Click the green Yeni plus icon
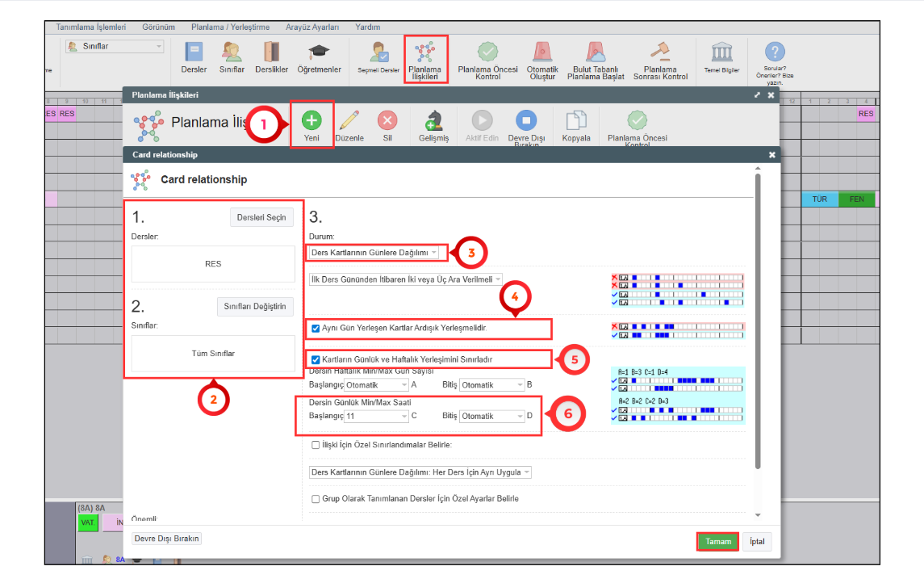Screen dimensions: 924x583 [311, 121]
